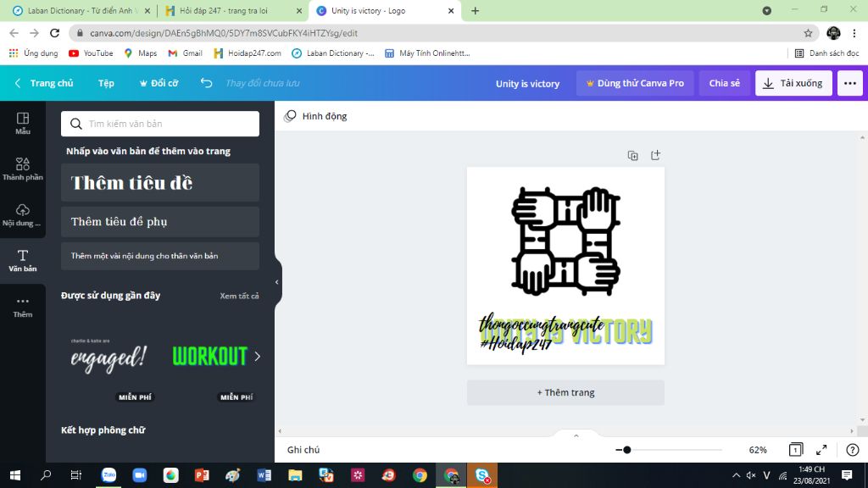Reload the page
868x488 pixels.
pos(54,33)
